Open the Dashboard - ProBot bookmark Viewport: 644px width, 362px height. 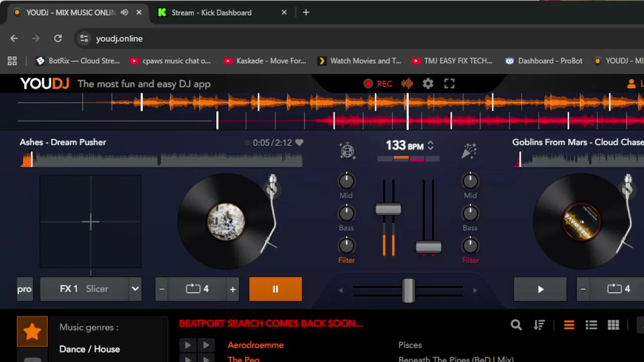pyautogui.click(x=544, y=61)
